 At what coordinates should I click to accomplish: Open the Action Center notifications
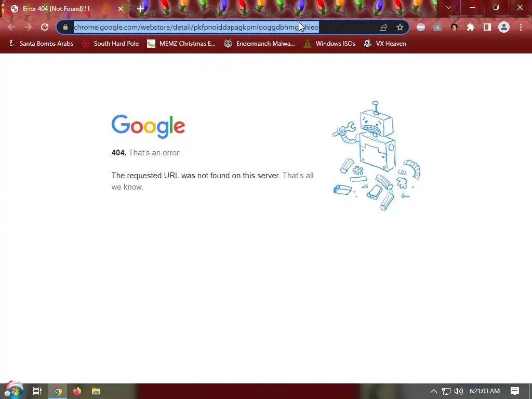515,391
